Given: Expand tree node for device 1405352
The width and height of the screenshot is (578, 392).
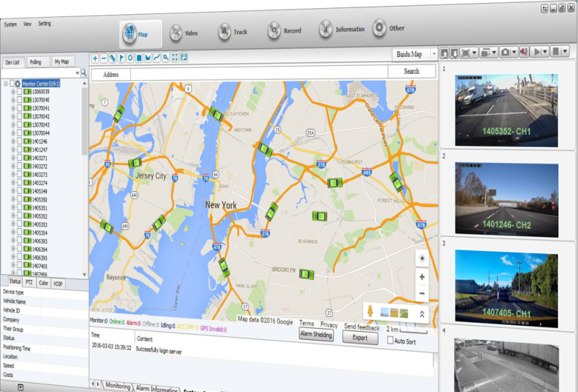Looking at the screenshot, I should point(13,216).
